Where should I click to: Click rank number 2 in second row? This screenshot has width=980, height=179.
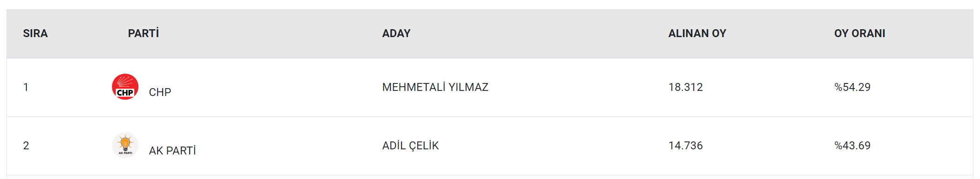point(26,146)
